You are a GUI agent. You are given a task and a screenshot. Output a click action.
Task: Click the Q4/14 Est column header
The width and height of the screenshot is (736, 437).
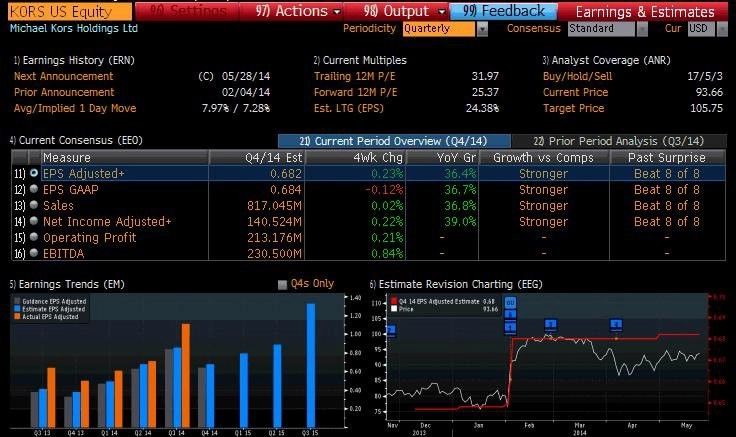[257, 157]
